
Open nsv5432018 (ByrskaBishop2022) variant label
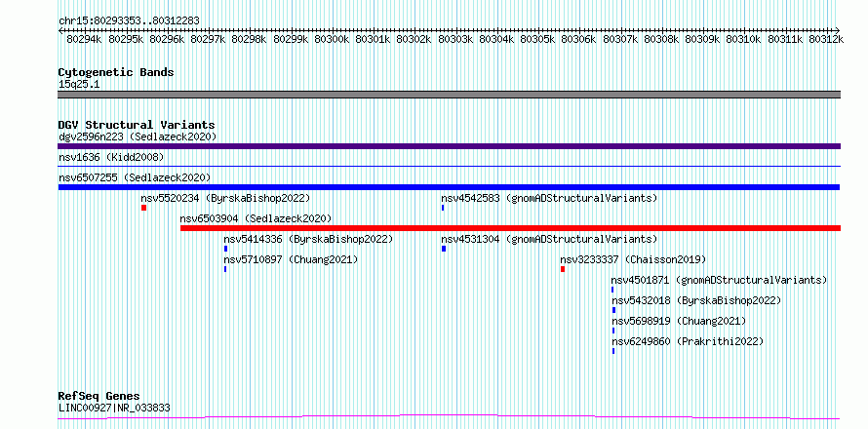[696, 300]
